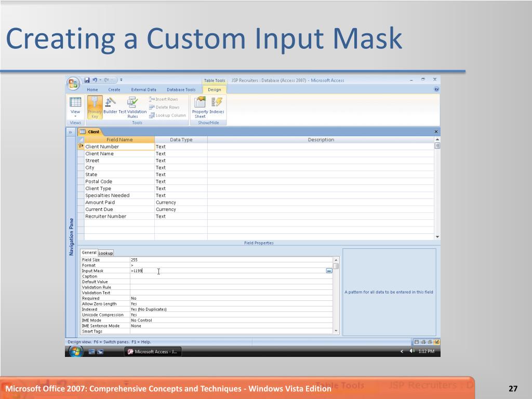Image resolution: width=532 pixels, height=399 pixels.
Task: Open the View button in ribbon
Action: click(75, 106)
